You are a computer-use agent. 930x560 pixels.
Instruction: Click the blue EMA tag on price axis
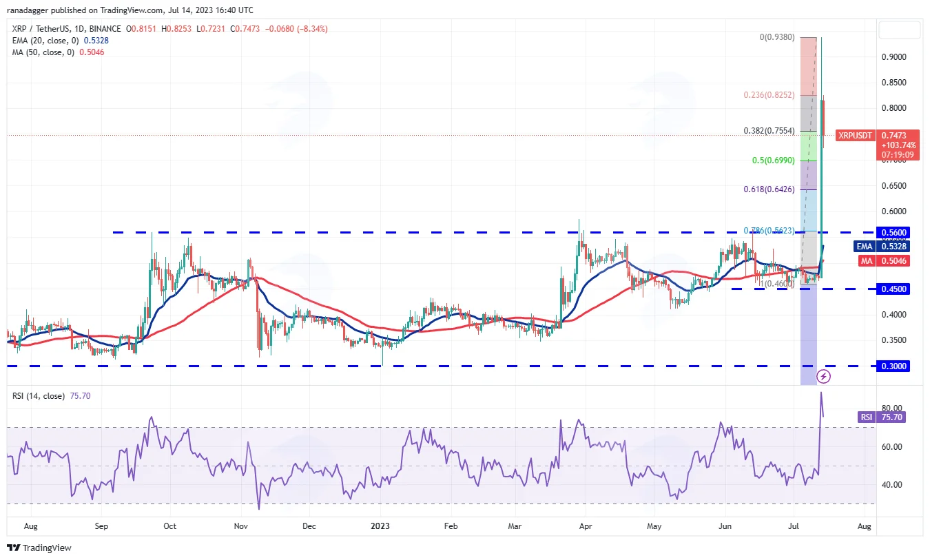coord(865,246)
